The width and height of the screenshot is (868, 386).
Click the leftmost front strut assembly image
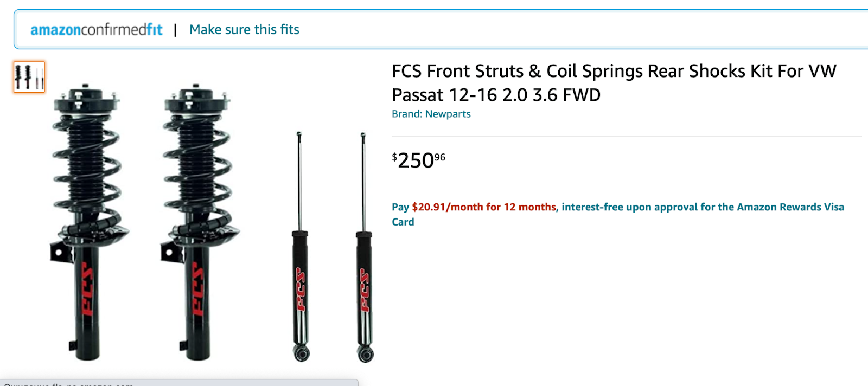click(87, 221)
